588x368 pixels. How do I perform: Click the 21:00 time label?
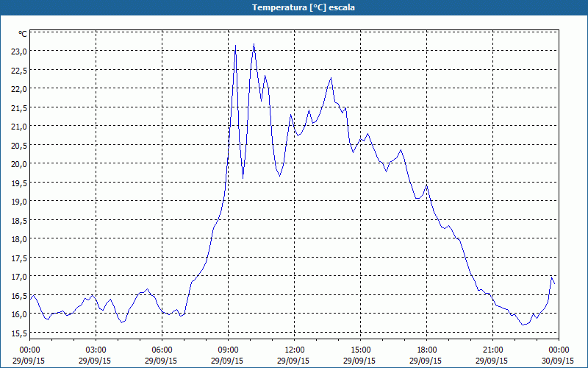click(x=492, y=350)
